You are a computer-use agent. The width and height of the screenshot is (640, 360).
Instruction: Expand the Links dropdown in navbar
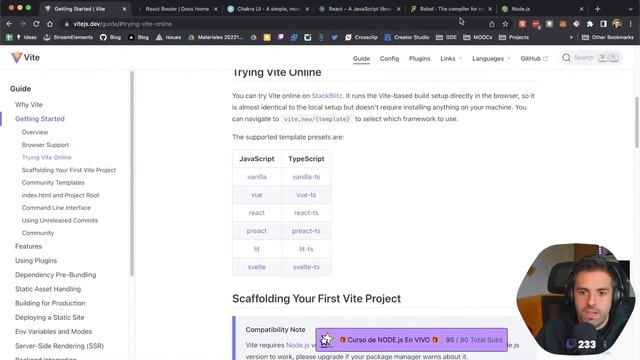click(451, 58)
